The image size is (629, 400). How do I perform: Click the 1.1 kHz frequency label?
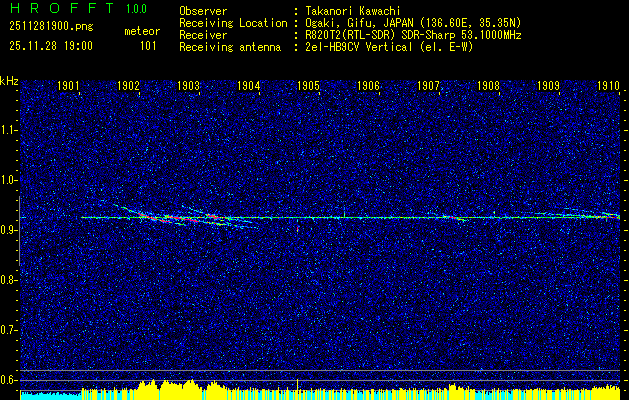[8, 130]
